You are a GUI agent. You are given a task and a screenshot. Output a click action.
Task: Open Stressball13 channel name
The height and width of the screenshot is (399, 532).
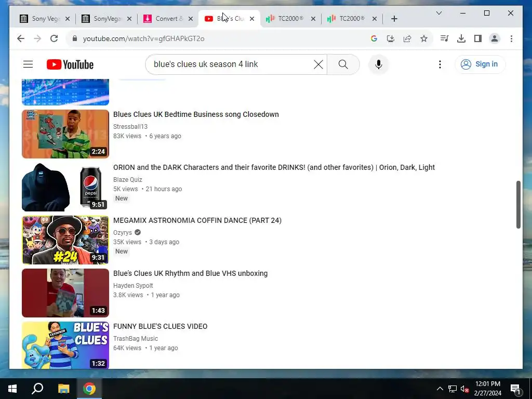130,127
